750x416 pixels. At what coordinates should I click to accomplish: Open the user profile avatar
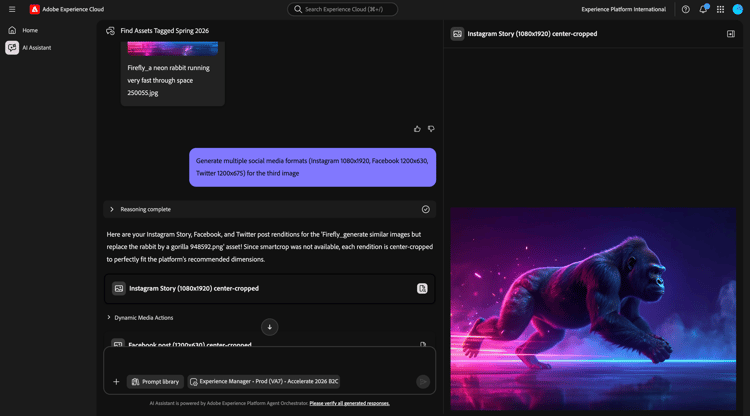click(738, 9)
